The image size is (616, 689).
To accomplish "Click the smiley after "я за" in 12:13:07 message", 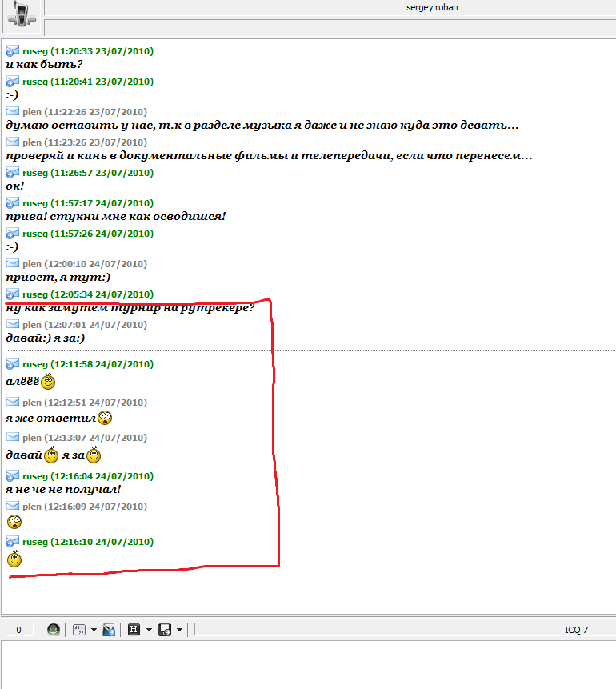I will (94, 455).
